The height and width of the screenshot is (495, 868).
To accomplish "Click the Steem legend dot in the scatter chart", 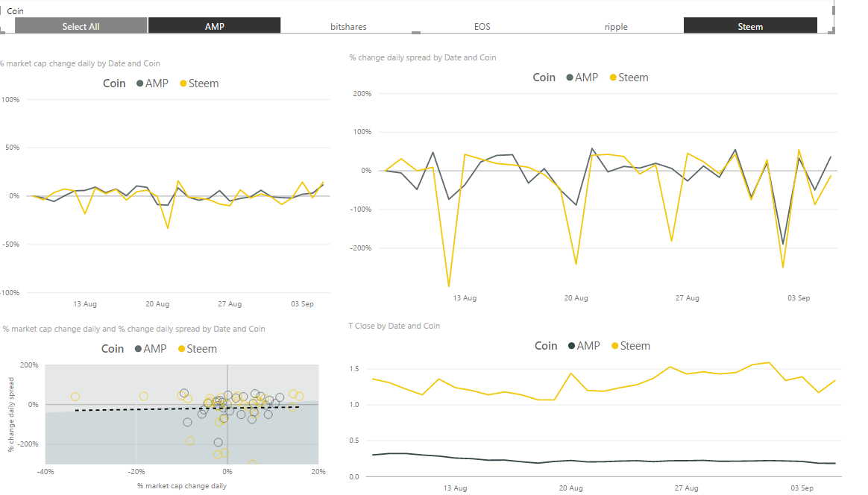I will pos(181,349).
